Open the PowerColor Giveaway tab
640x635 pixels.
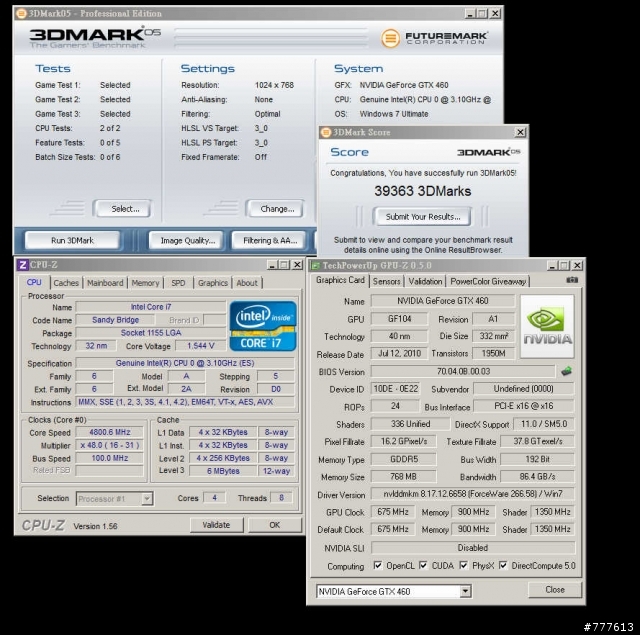coord(488,281)
